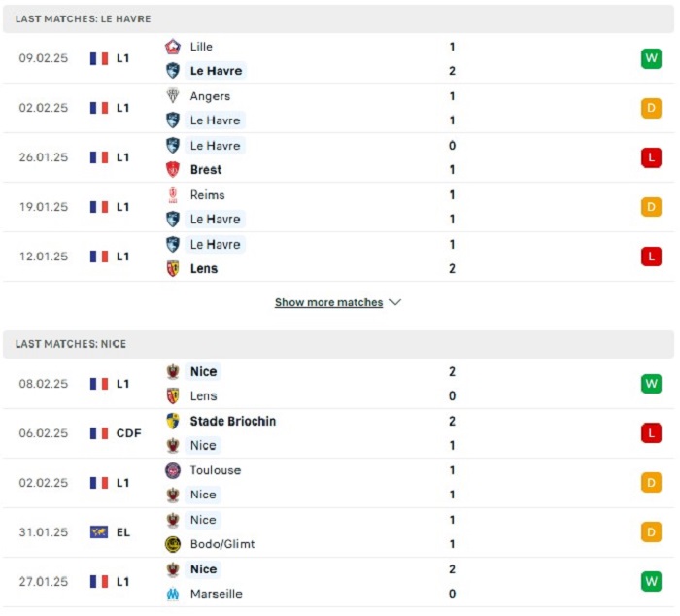The width and height of the screenshot is (680, 616).
Task: Click the Toulouse club crest icon
Action: coord(173,470)
